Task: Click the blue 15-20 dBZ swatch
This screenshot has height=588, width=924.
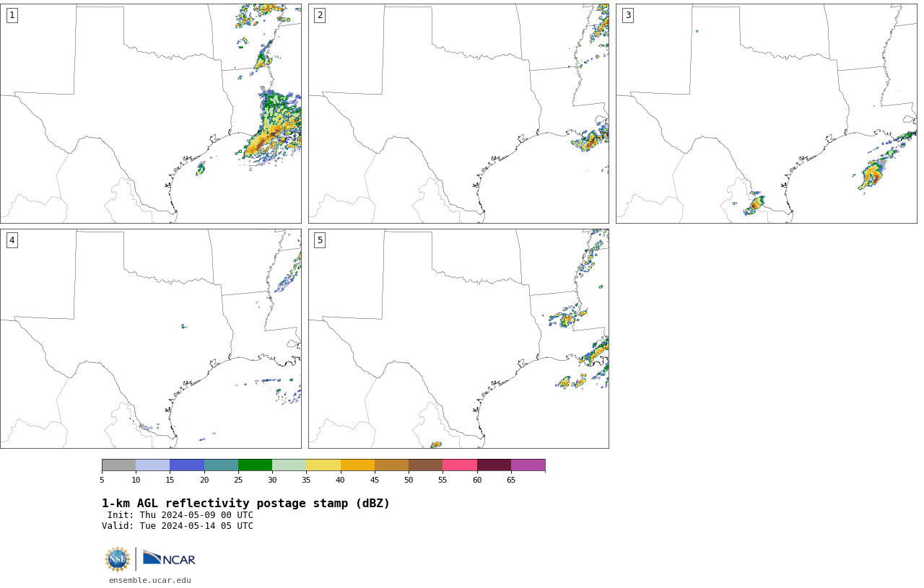Action: pyautogui.click(x=187, y=465)
